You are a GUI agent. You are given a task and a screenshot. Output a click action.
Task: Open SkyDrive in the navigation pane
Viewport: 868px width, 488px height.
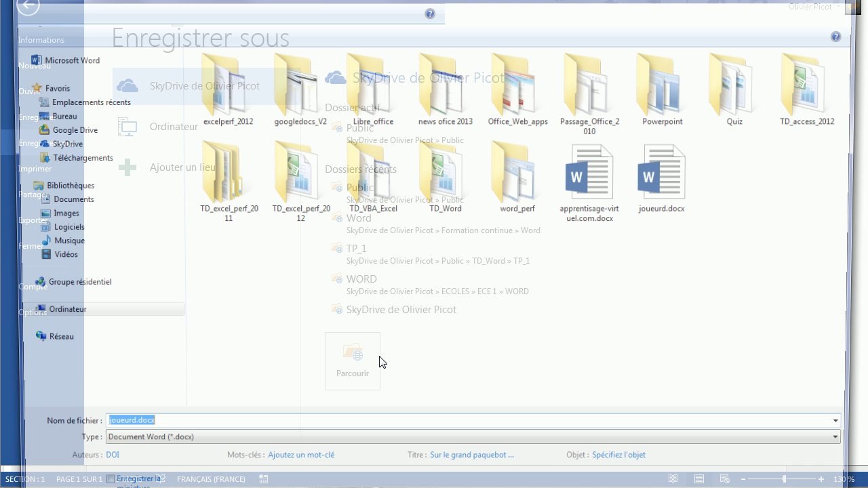[61, 144]
